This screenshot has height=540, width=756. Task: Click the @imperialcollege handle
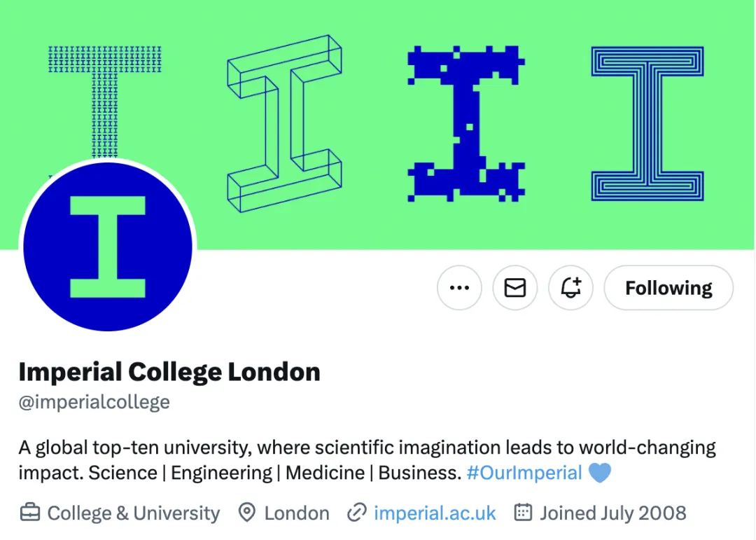94,403
